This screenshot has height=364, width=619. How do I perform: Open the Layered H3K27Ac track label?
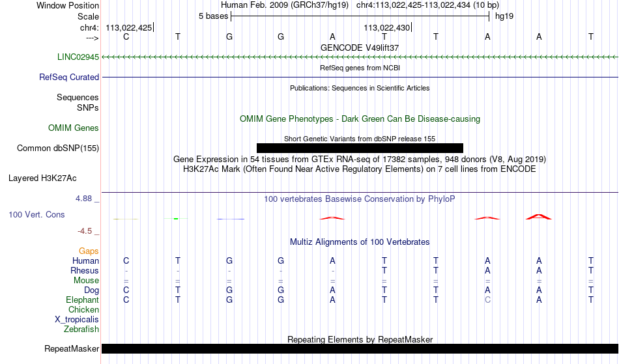point(42,178)
